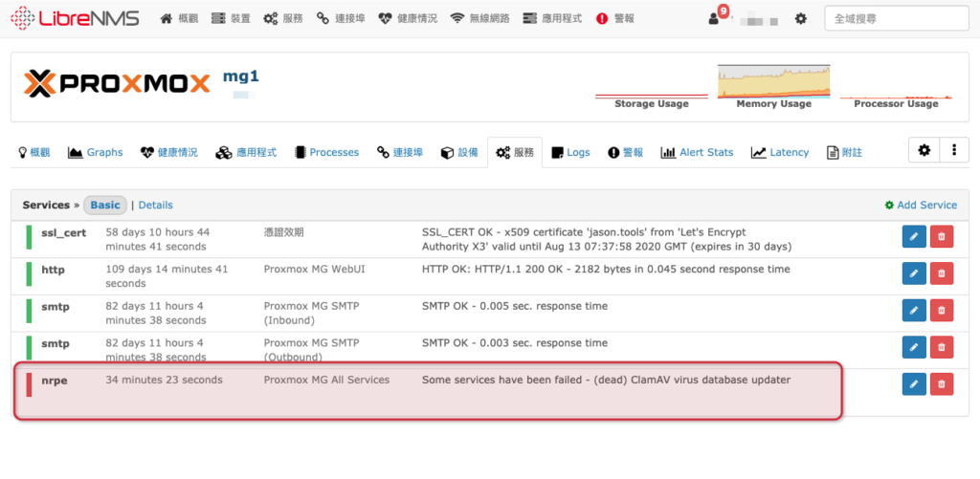Edit the Proxmox MG SMTP (Outbound) service
The image size is (980, 479).
[914, 347]
